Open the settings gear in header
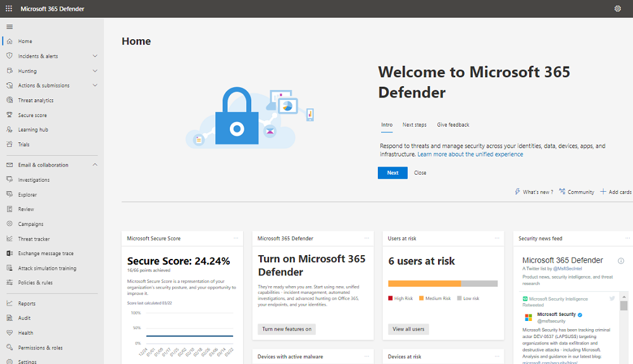The image size is (633, 364). tap(617, 9)
